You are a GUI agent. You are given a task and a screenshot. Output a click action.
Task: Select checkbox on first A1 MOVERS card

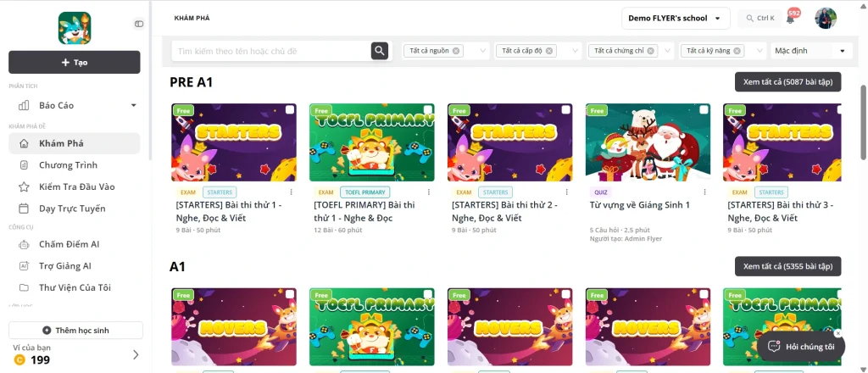[290, 294]
